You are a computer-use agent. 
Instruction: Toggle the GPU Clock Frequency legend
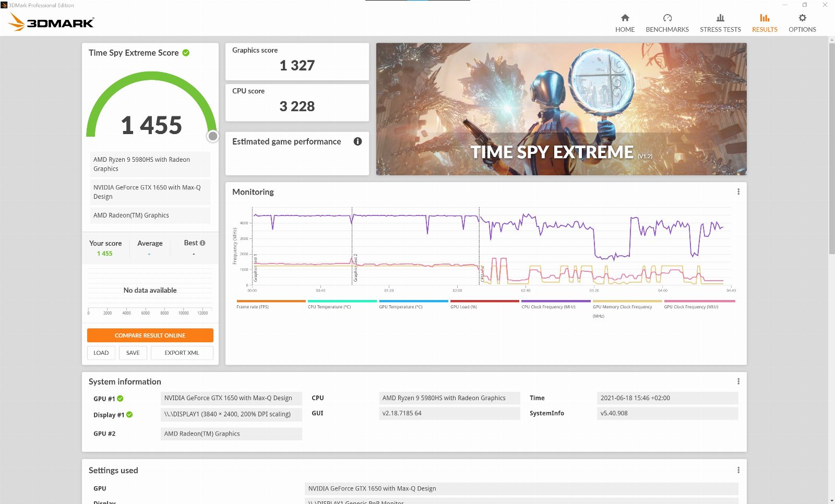pos(699,304)
